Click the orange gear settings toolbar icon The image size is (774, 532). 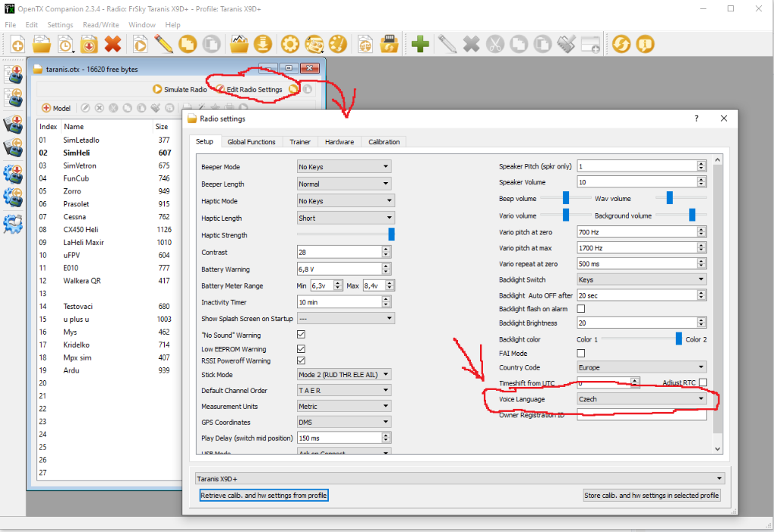pyautogui.click(x=289, y=44)
